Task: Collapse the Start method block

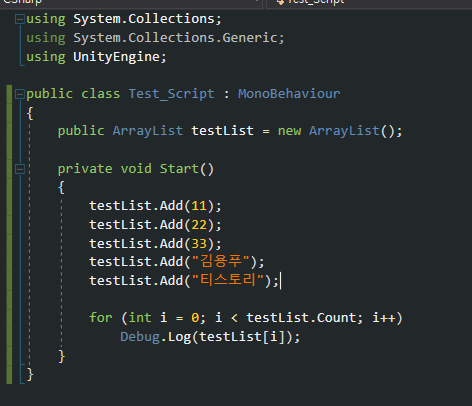Action: [20, 169]
